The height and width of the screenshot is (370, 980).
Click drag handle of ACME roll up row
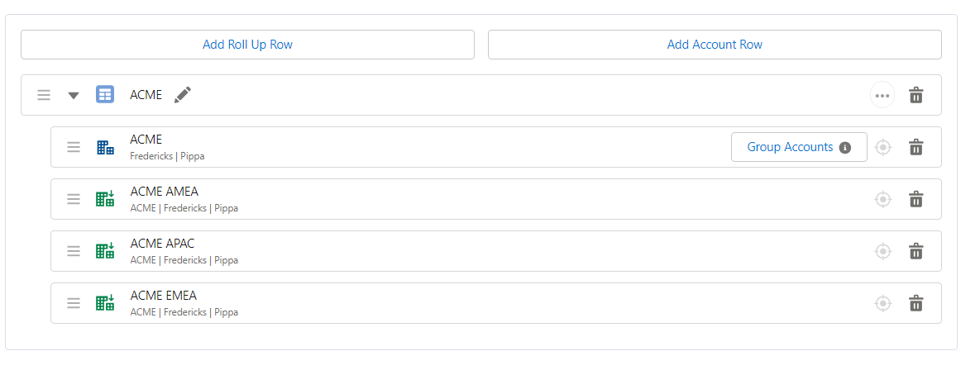(44, 95)
